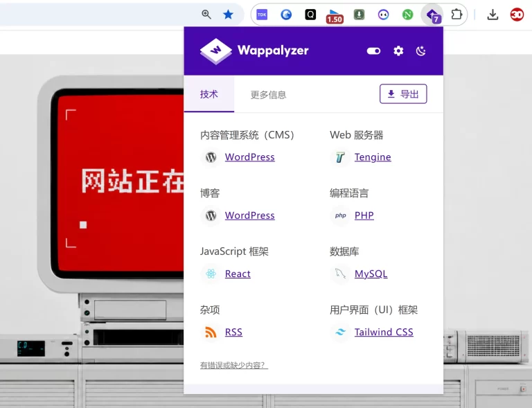Click the 博客 category heading

[210, 193]
